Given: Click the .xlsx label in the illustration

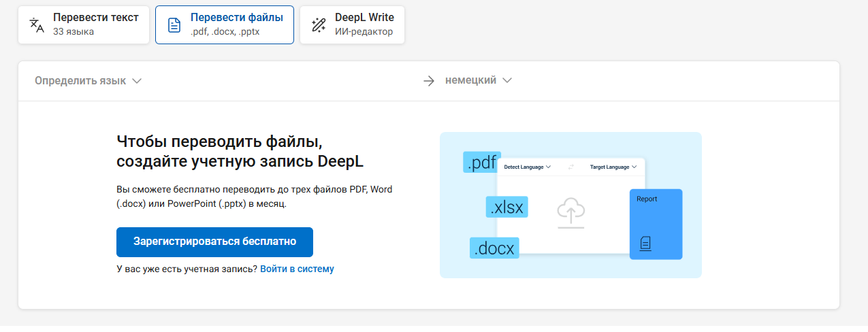Looking at the screenshot, I should [507, 207].
